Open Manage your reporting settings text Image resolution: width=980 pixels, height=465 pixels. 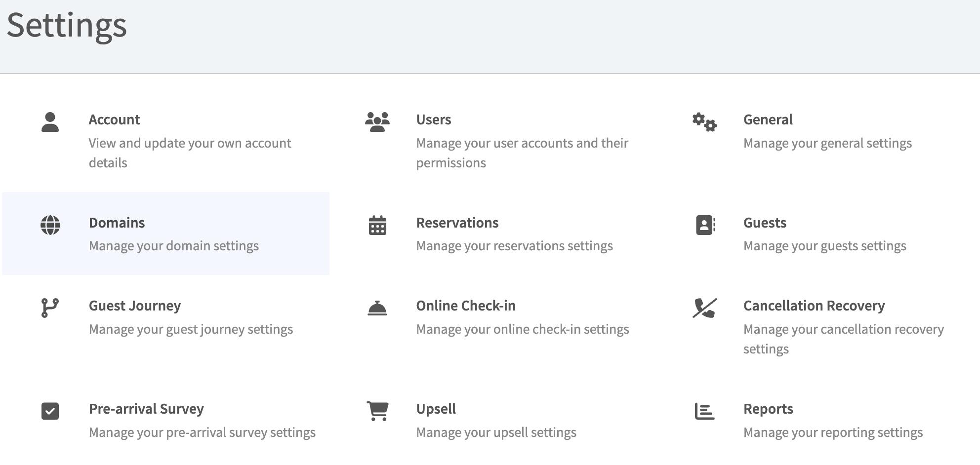(x=833, y=432)
